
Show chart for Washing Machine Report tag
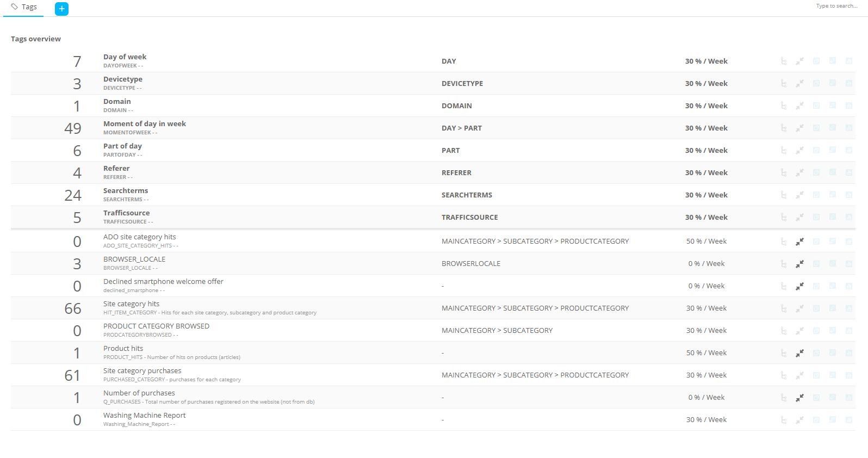tap(849, 420)
